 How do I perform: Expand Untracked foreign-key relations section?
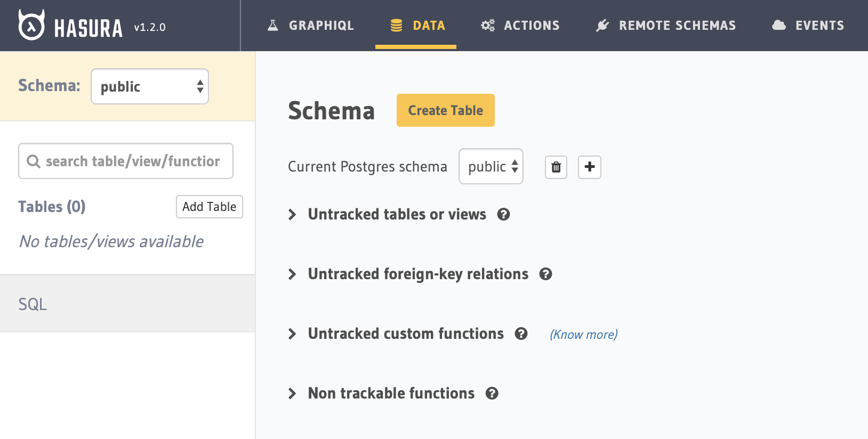click(292, 274)
